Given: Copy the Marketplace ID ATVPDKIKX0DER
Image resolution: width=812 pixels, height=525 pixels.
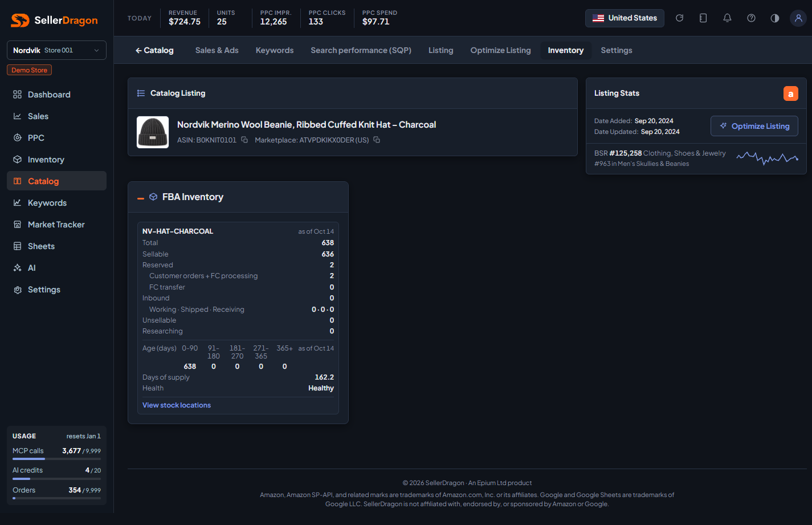Looking at the screenshot, I should point(377,140).
